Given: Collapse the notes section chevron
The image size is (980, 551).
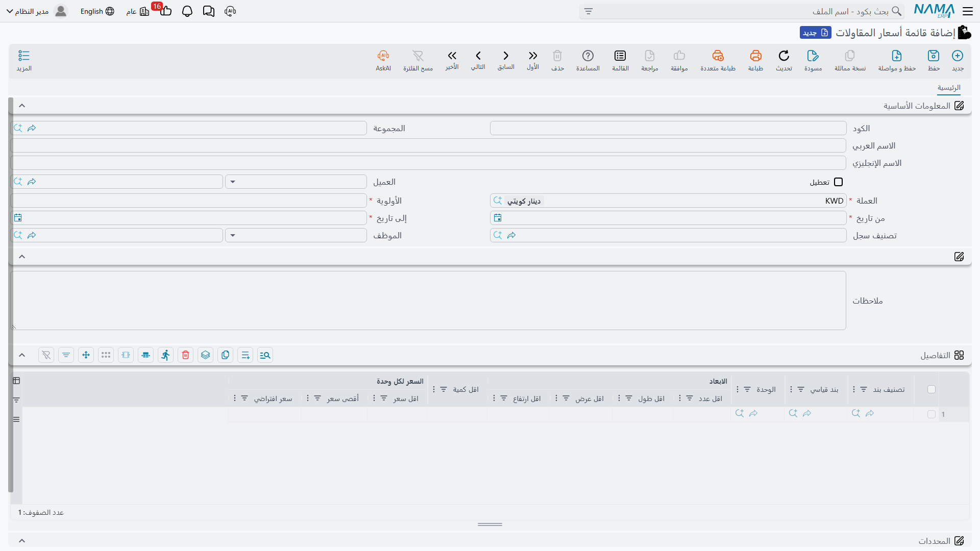Looking at the screenshot, I should tap(22, 257).
